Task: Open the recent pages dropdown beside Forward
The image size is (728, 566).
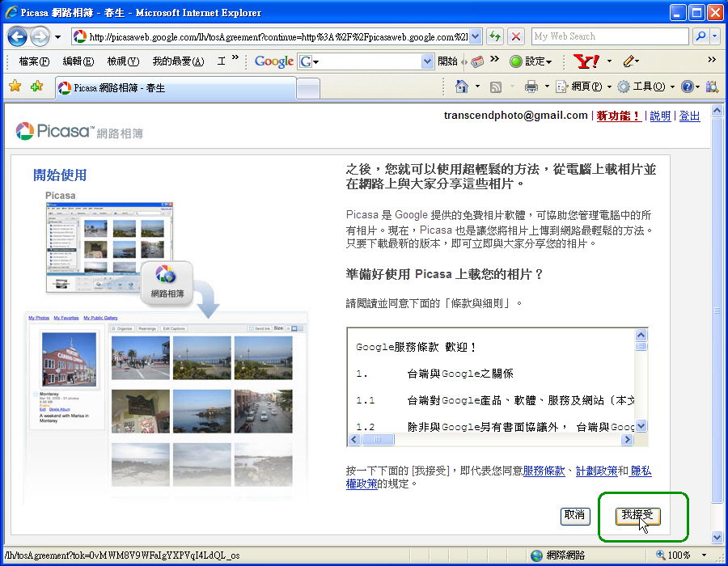Action: coord(57,36)
